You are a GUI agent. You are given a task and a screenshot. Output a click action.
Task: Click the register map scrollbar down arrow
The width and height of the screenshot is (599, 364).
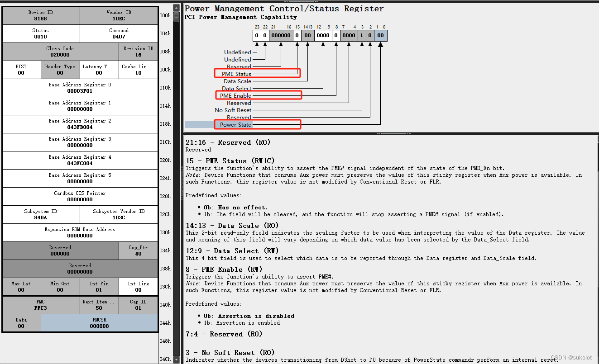click(177, 360)
